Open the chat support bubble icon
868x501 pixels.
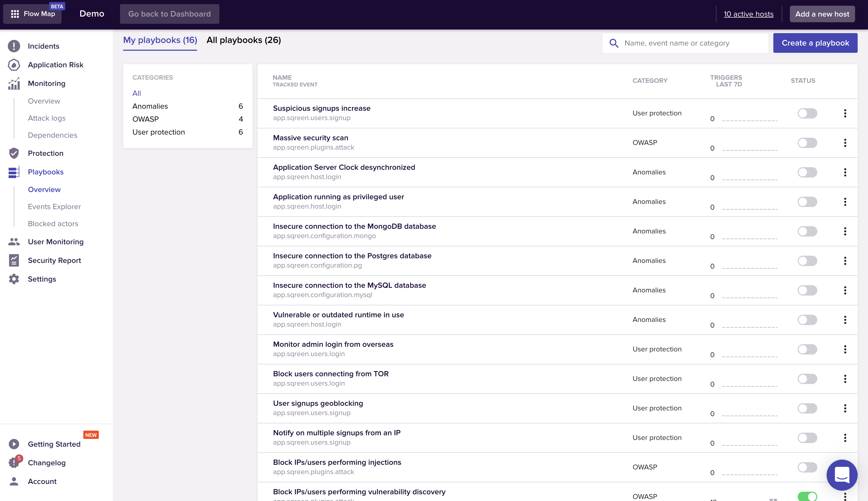[842, 475]
